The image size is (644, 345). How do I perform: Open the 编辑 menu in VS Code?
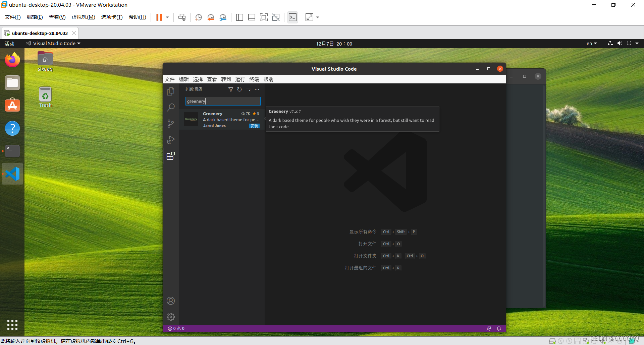coord(184,79)
